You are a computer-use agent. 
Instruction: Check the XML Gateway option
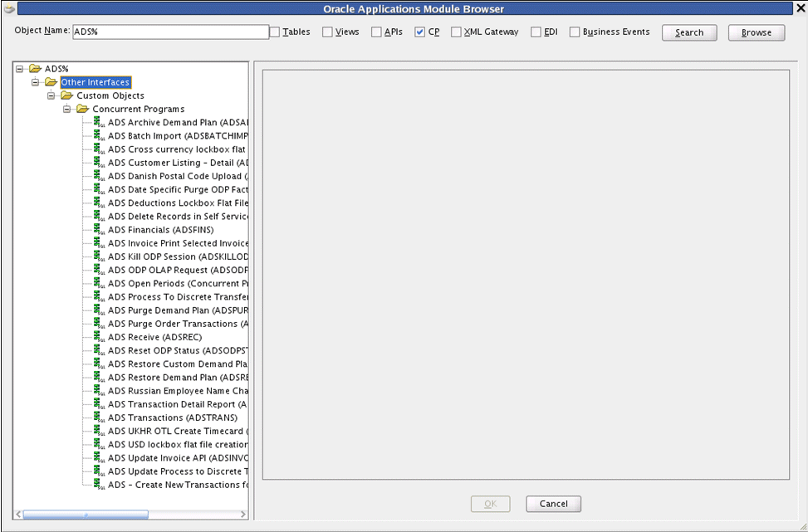456,32
